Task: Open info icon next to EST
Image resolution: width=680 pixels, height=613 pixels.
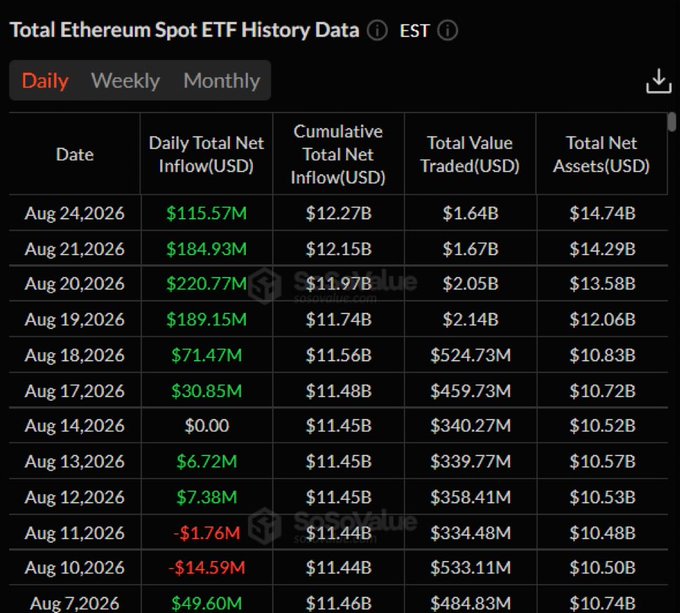Action: click(x=448, y=31)
